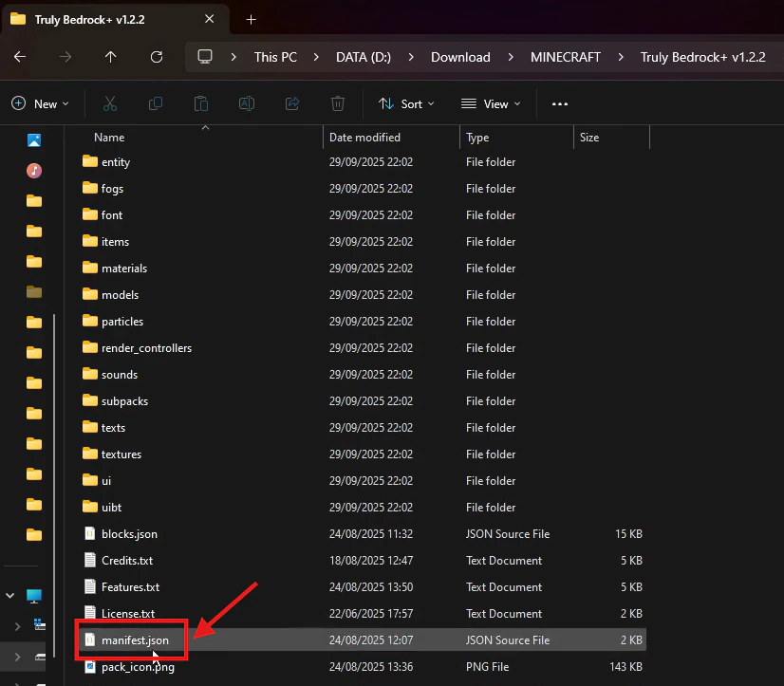Click the PC monitor icon in address bar
This screenshot has width=784, height=686.
(x=205, y=57)
